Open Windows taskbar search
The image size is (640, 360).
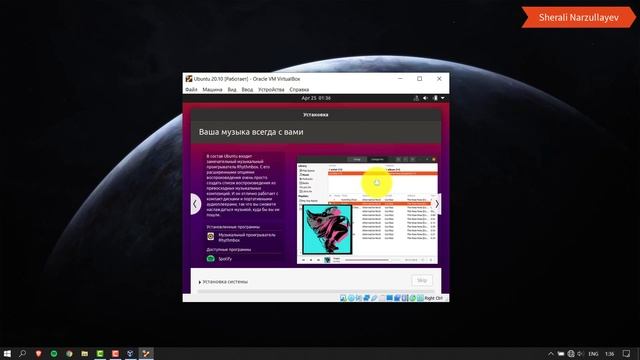[22, 353]
